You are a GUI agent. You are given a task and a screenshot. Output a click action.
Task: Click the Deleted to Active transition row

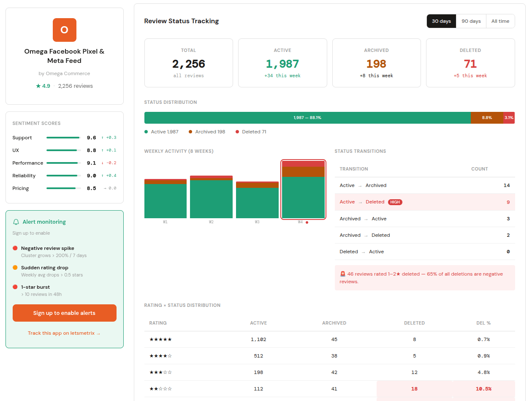(425, 252)
